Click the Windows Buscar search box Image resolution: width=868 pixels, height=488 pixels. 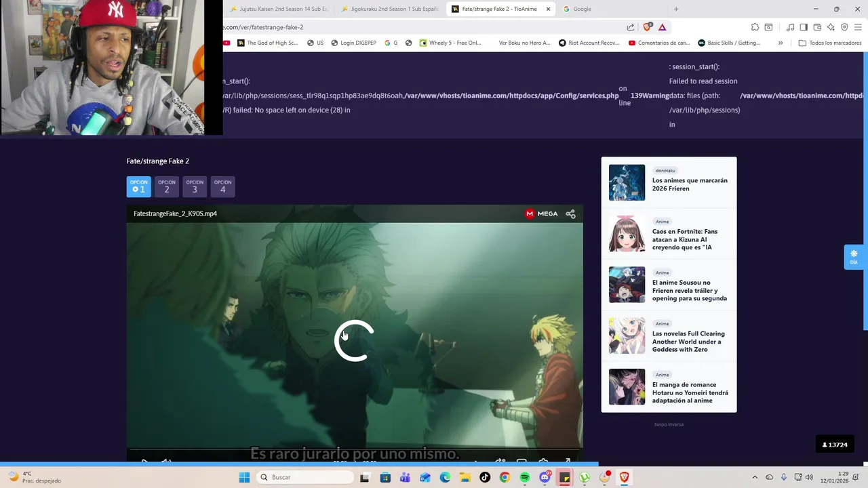305,477
